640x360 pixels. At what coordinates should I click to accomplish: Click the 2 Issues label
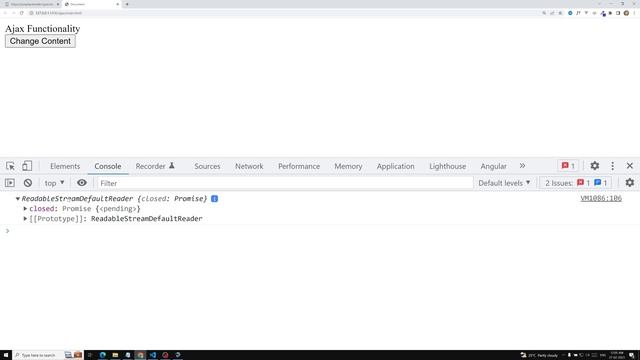(559, 183)
